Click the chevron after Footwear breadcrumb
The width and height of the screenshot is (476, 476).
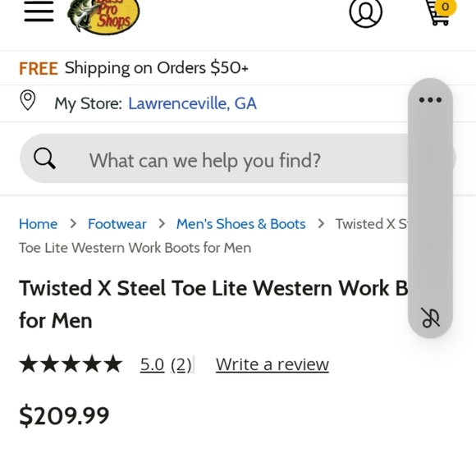click(162, 224)
